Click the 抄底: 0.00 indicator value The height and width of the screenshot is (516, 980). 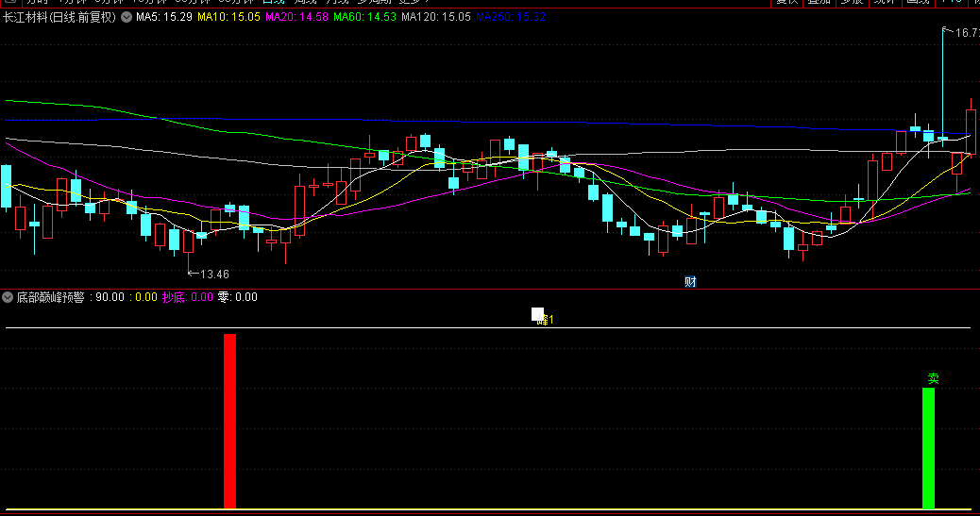click(188, 297)
